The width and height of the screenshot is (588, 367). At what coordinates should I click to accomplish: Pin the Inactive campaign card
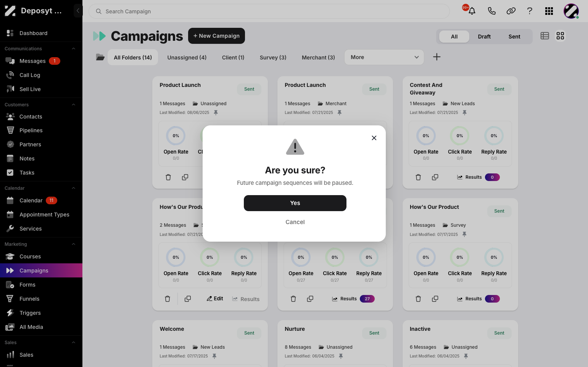coord(466,356)
